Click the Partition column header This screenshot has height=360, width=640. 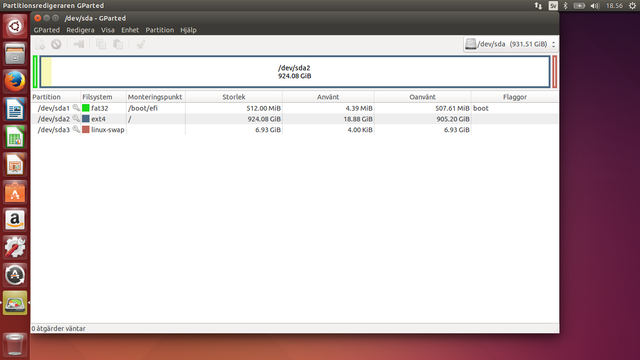tap(56, 97)
